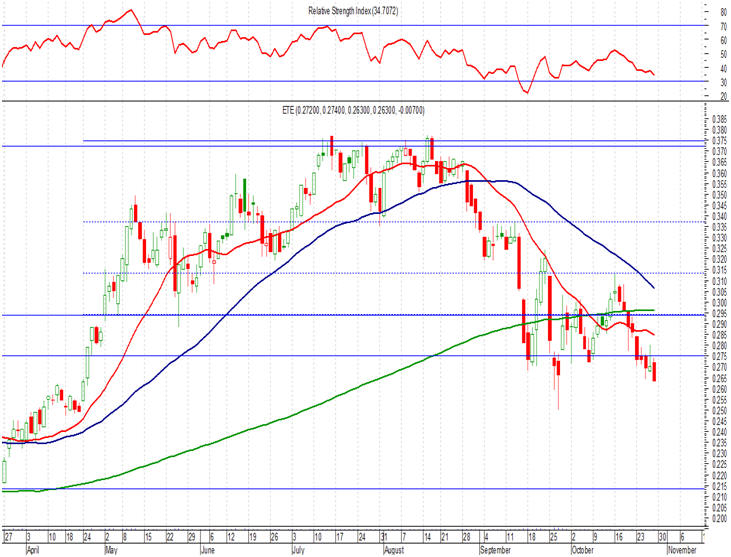Click RSI axis value 70
This screenshot has width=731, height=557.
(x=724, y=27)
